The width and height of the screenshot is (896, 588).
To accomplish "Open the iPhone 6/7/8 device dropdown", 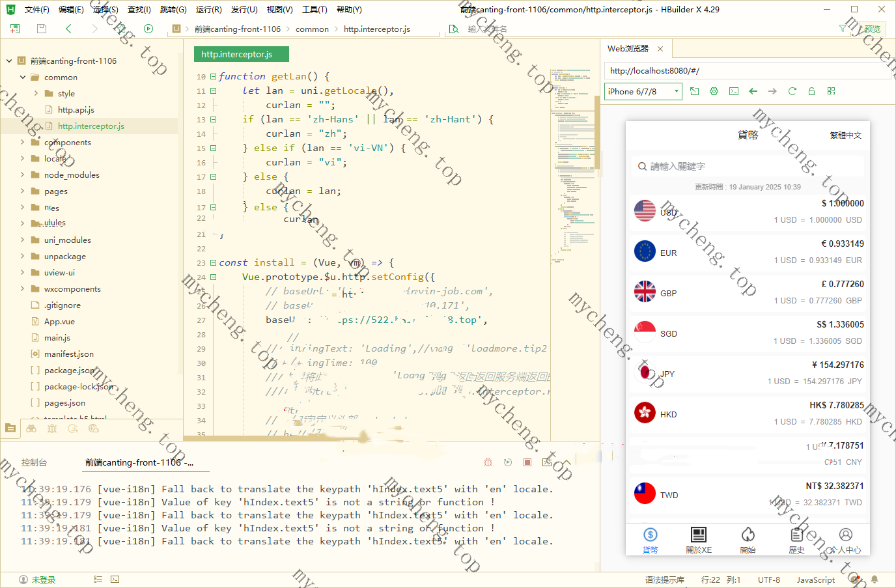I will pyautogui.click(x=643, y=91).
